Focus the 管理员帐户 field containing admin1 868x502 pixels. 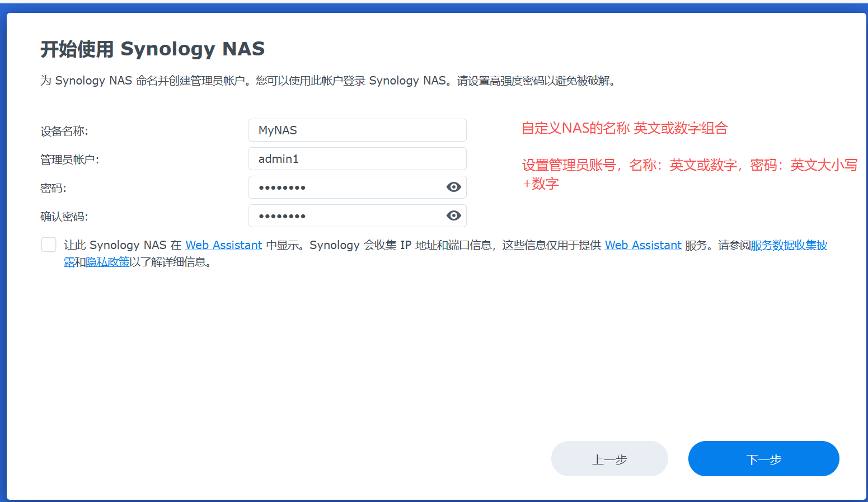click(358, 158)
